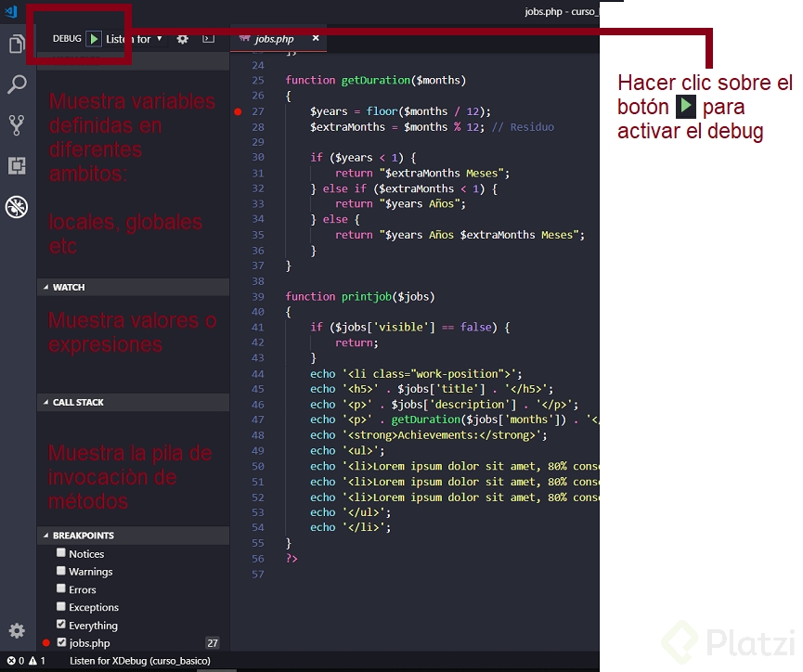Enable the Errors breakpoint checkbox
Viewport: 803px width, 672px height.
click(61, 588)
